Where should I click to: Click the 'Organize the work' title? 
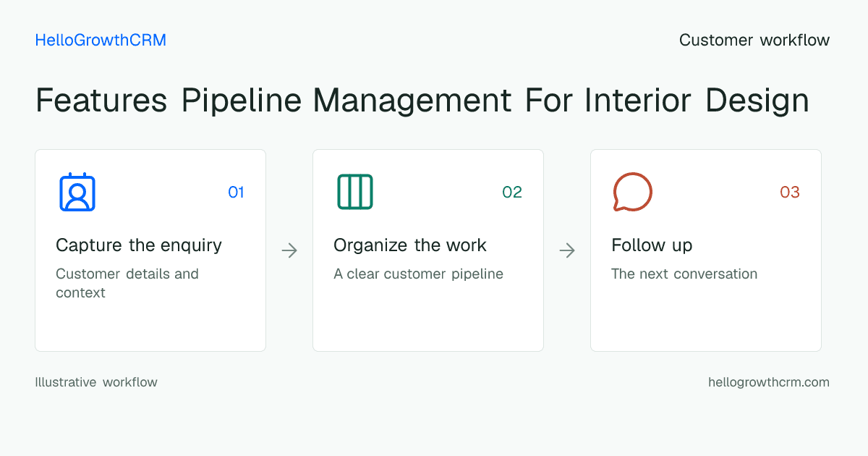coord(410,245)
